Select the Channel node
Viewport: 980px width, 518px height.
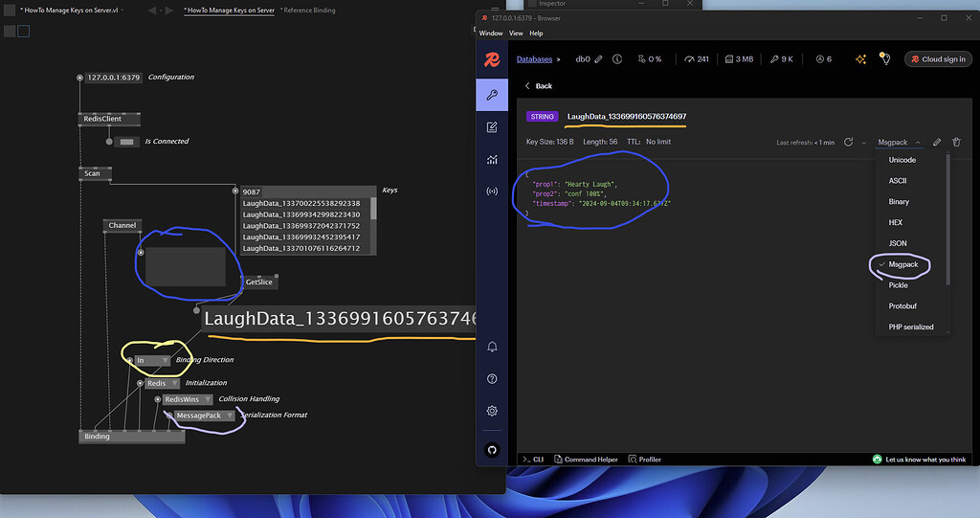pyautogui.click(x=122, y=226)
